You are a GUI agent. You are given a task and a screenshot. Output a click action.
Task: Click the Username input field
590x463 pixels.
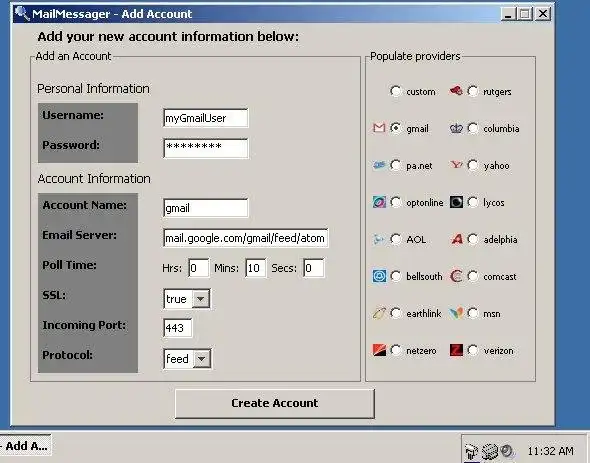(x=206, y=118)
